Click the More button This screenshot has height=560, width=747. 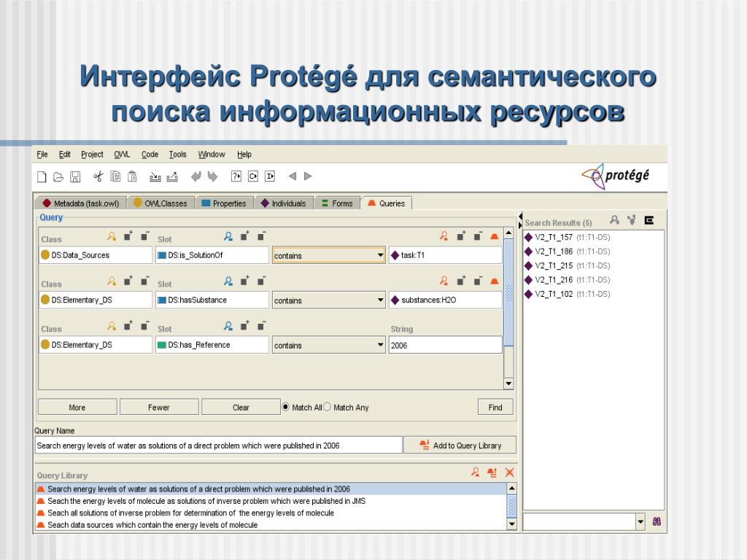pyautogui.click(x=77, y=407)
